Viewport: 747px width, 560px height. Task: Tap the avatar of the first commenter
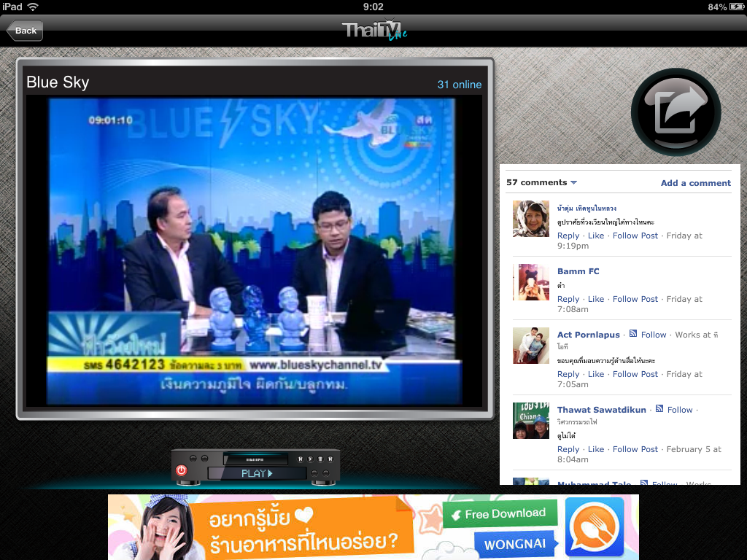click(x=531, y=219)
